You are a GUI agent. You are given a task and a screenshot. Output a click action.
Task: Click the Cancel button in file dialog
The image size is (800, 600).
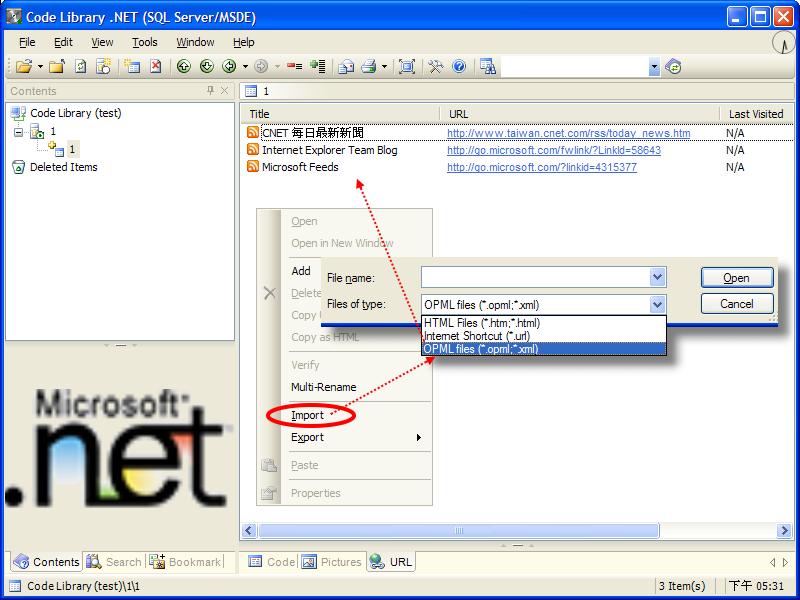coord(737,304)
